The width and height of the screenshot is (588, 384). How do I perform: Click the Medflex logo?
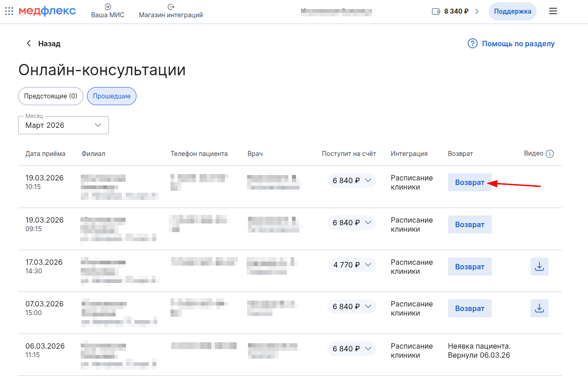(47, 11)
